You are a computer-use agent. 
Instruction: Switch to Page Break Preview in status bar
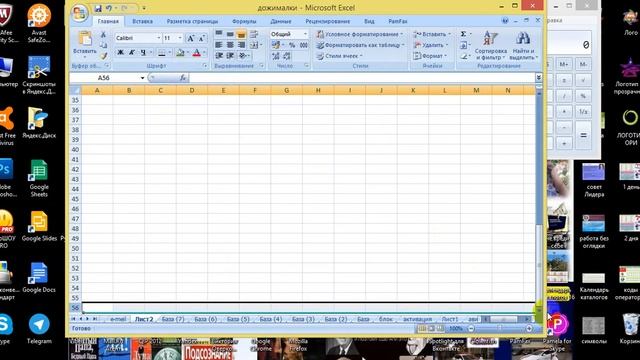tap(440, 329)
